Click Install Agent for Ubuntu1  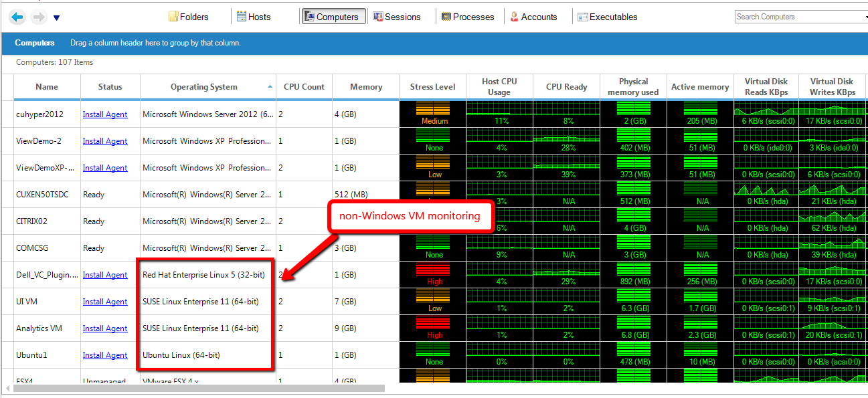point(105,355)
